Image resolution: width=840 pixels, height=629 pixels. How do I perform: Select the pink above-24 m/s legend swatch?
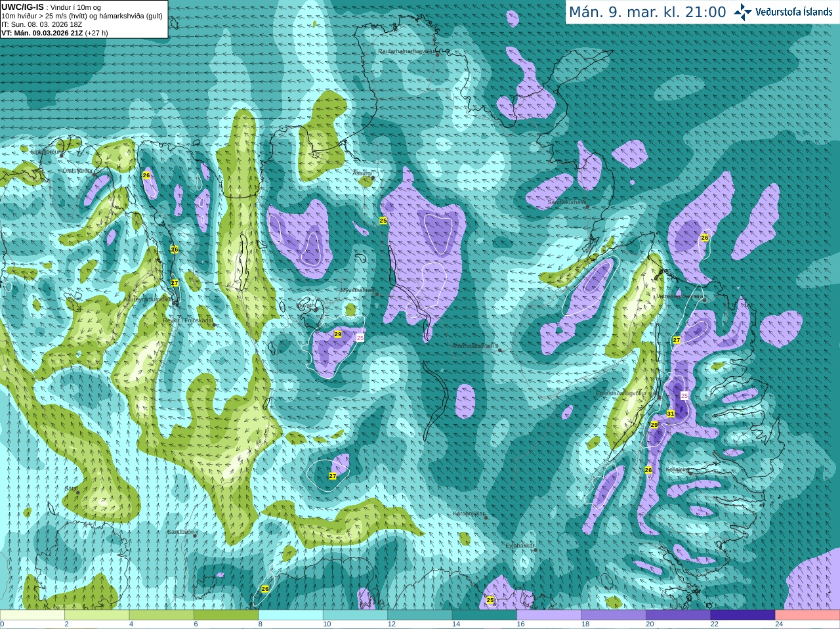click(808, 615)
